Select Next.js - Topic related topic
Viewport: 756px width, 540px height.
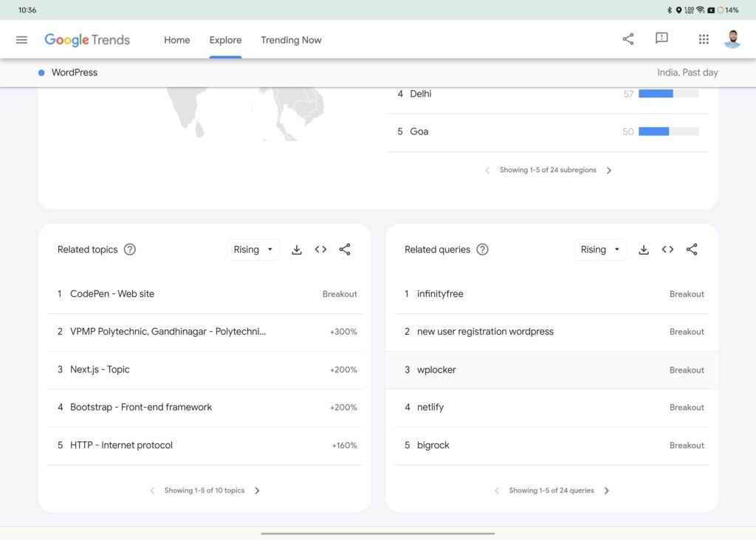point(100,369)
